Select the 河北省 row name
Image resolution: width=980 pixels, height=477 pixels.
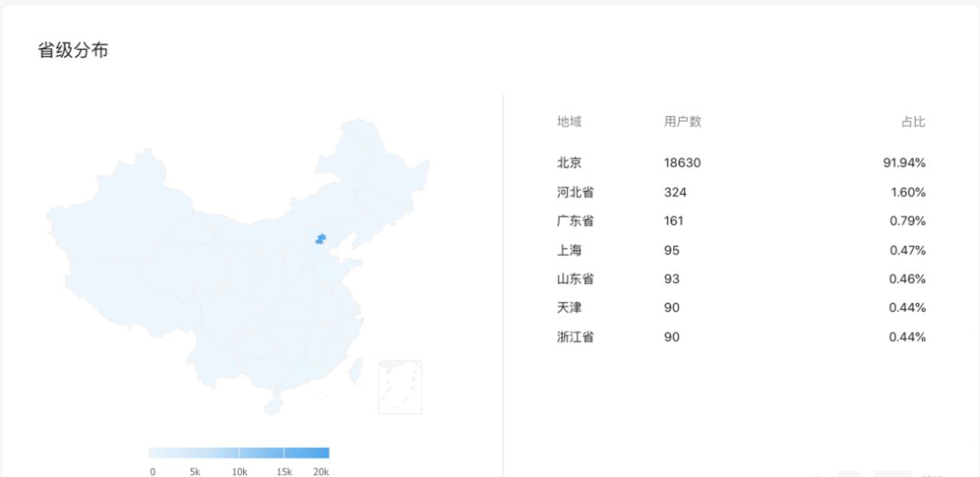click(x=575, y=192)
